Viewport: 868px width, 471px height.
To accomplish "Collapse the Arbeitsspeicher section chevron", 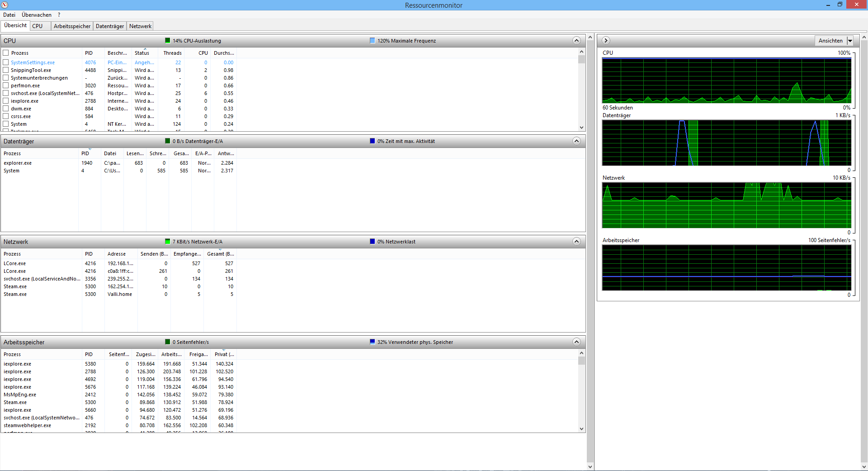I will [x=576, y=342].
